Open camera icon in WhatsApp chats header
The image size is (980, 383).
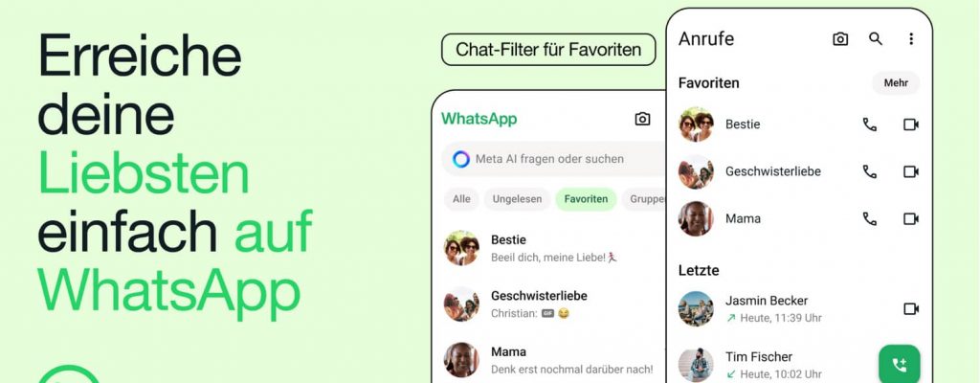point(642,119)
